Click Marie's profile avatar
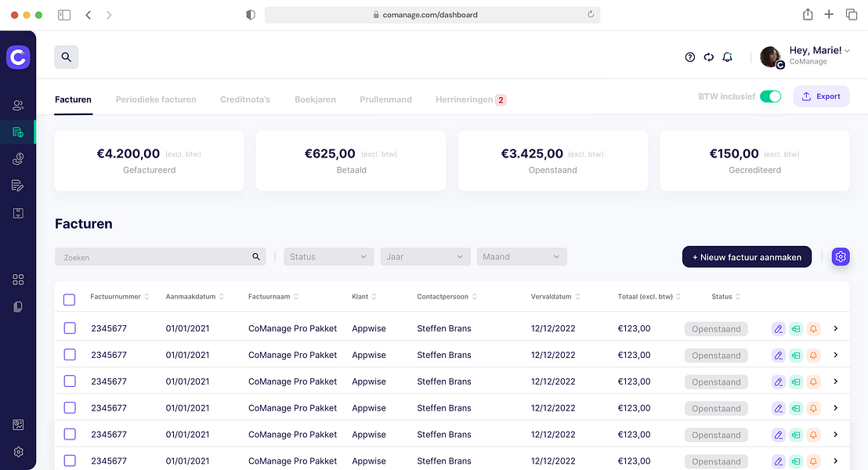This screenshot has height=470, width=868. point(771,57)
